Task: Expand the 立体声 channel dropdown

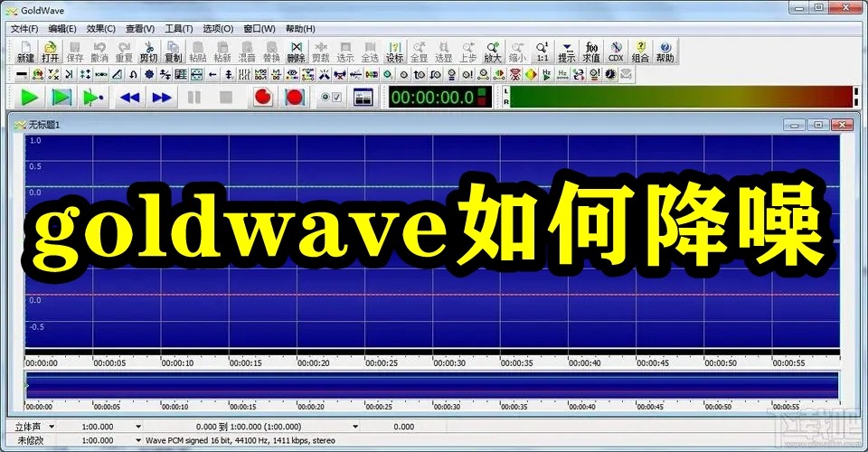Action: (52, 427)
